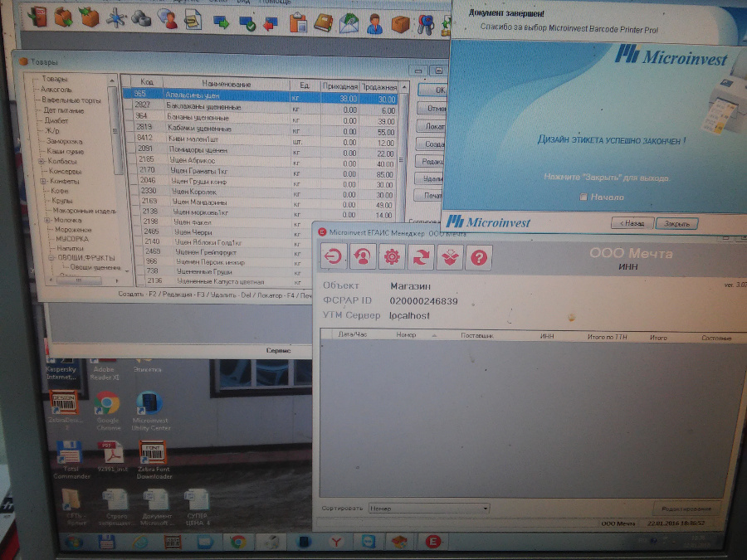
Task: Select row Киви мален1шт in the grid
Action: (x=263, y=139)
